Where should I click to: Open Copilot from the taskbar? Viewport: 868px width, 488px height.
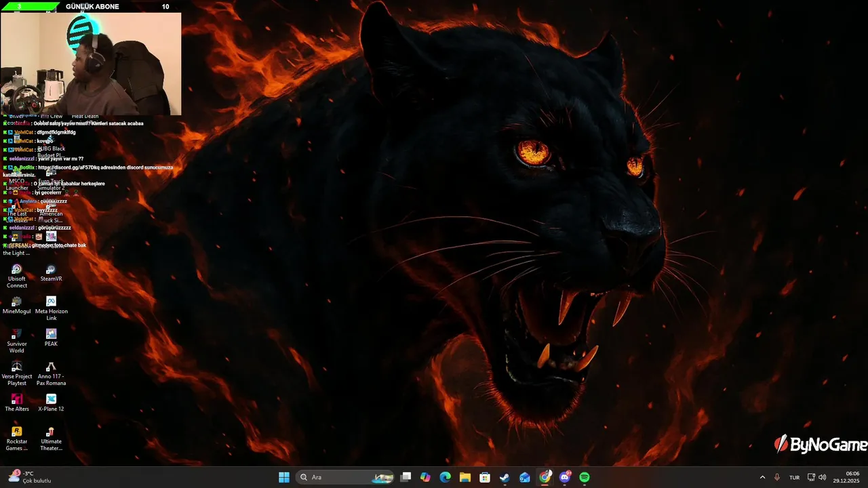point(425,477)
